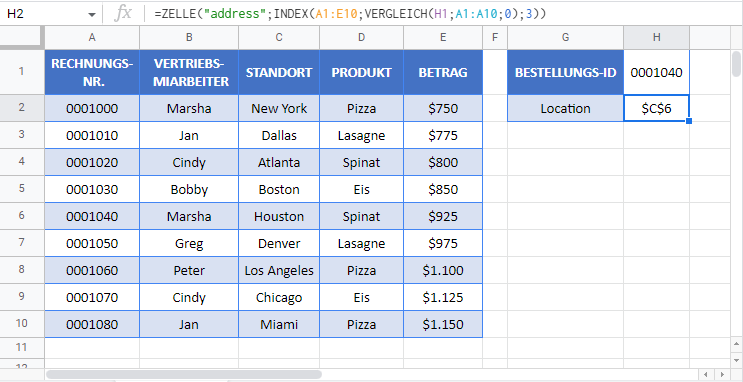Click the BETRAG header cell
743x382 pixels.
click(x=443, y=72)
